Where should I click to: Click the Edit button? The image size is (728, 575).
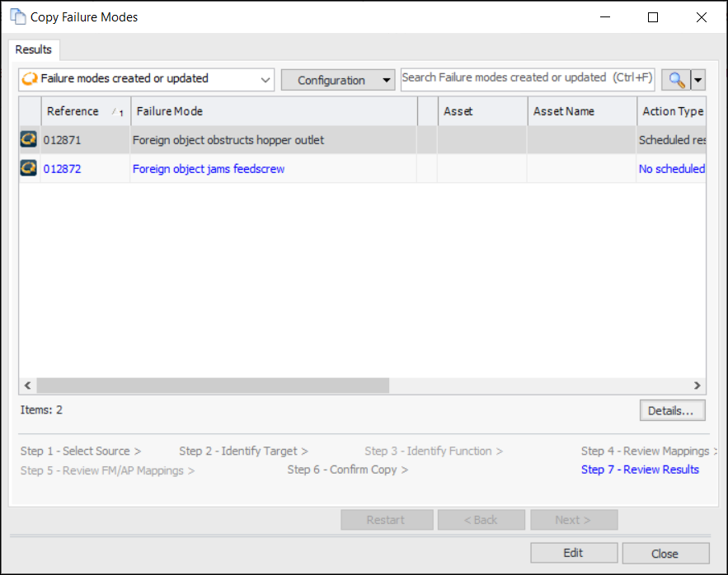(574, 554)
